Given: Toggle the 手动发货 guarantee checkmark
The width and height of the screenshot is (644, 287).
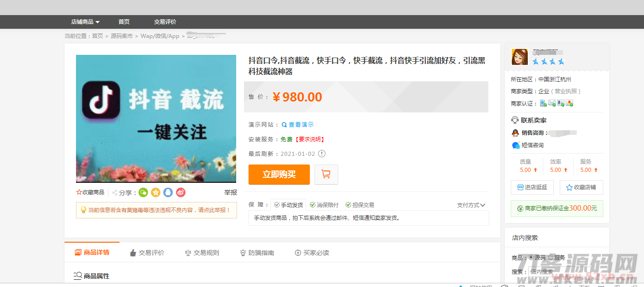Looking at the screenshot, I should pos(276,204).
